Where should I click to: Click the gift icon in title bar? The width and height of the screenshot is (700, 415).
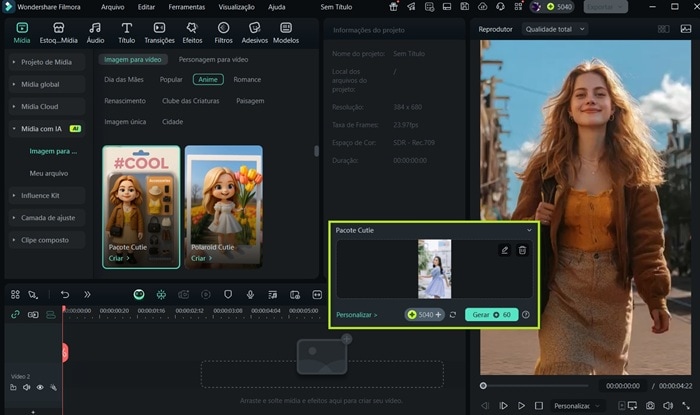[x=393, y=7]
